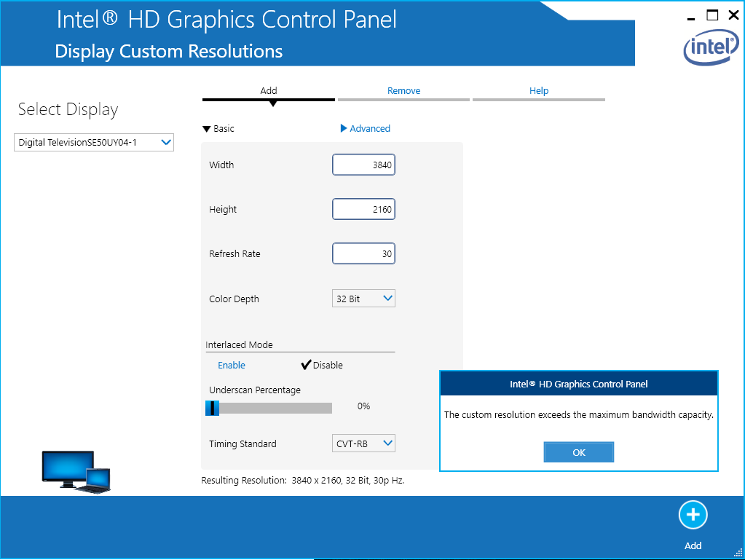Click OK in the bandwidth warning dialog

point(579,452)
